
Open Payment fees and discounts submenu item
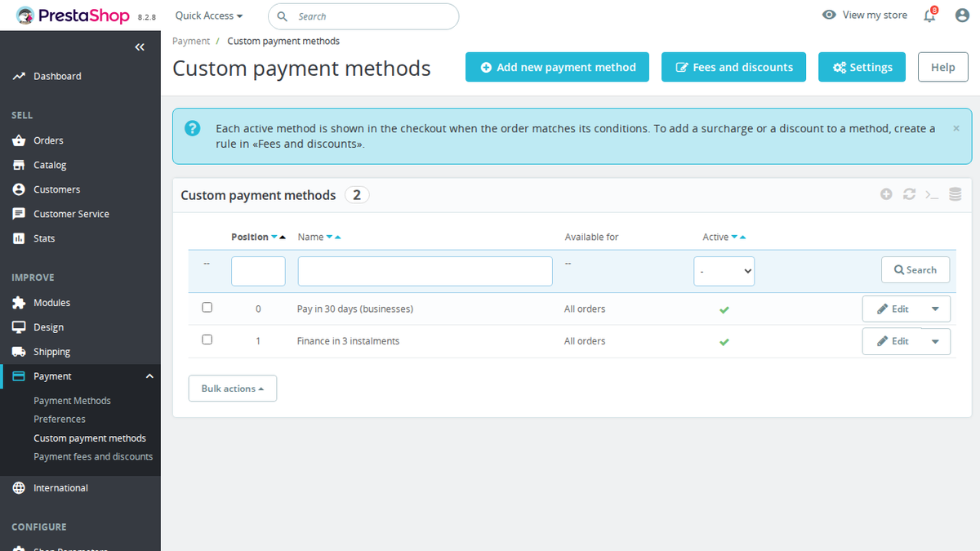93,456
